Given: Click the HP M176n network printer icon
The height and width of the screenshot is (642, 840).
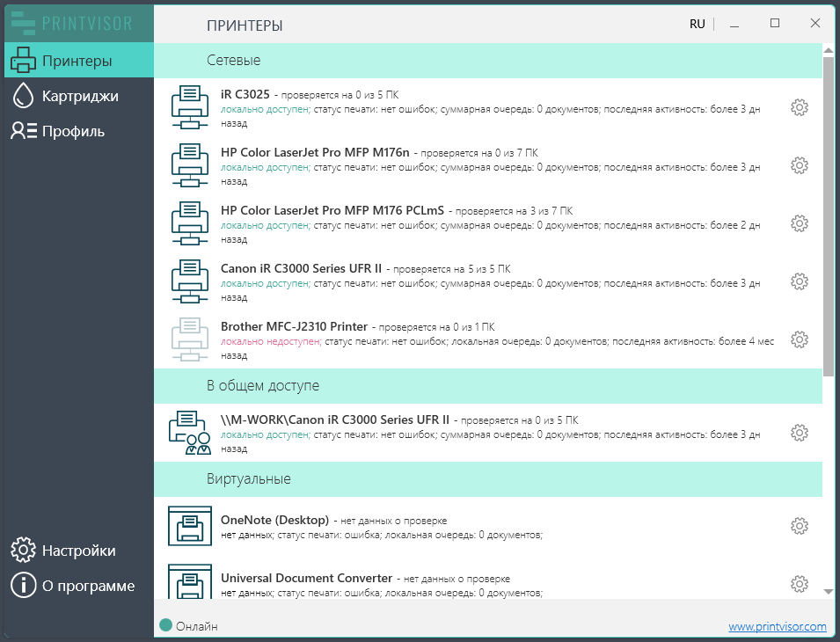Looking at the screenshot, I should [190, 165].
